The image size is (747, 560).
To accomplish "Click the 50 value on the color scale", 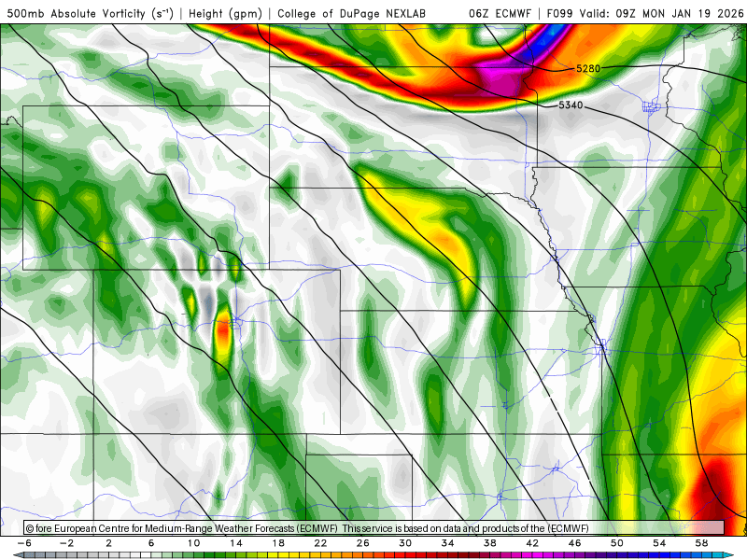I will (617, 543).
